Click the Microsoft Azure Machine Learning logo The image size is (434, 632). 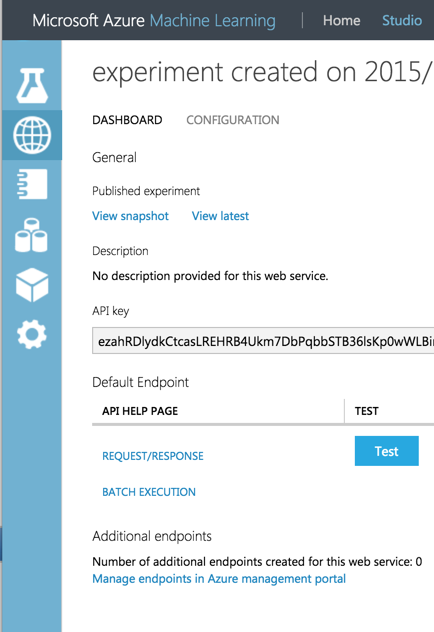(x=154, y=21)
